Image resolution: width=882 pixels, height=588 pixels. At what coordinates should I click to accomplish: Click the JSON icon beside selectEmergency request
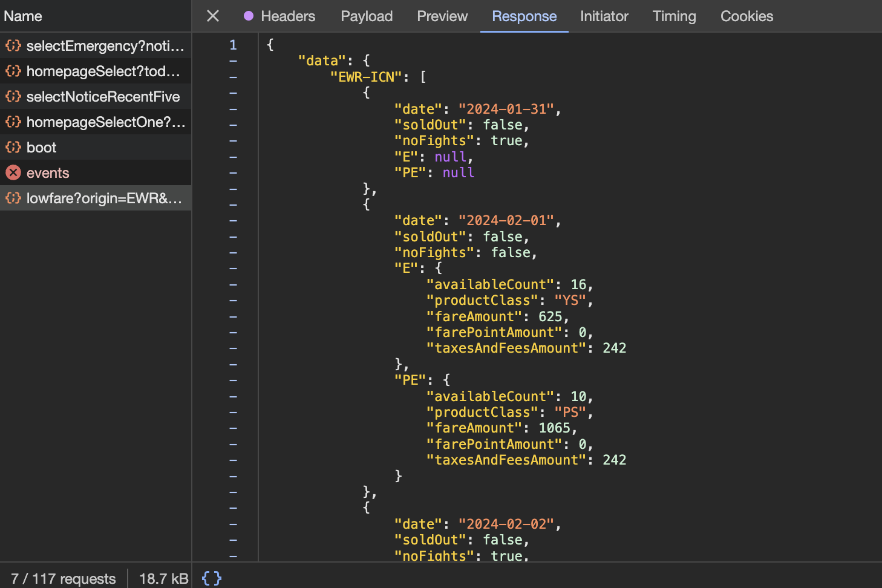pyautogui.click(x=13, y=45)
